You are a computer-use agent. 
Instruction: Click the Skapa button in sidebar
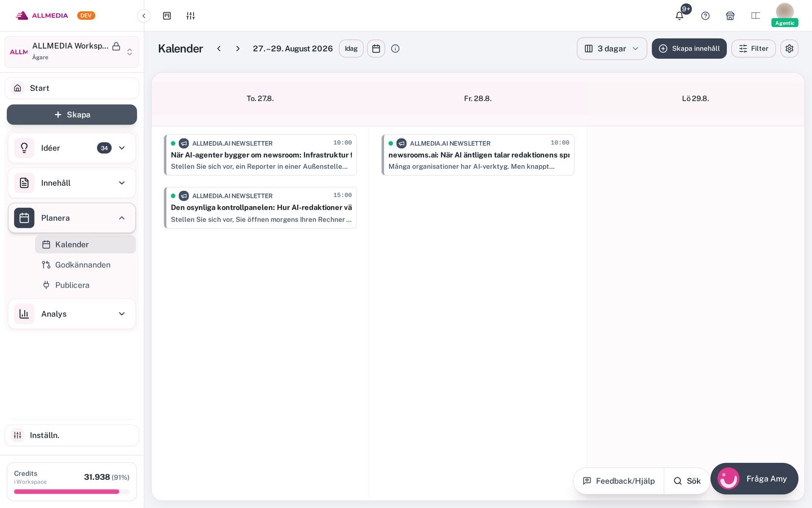click(x=72, y=115)
